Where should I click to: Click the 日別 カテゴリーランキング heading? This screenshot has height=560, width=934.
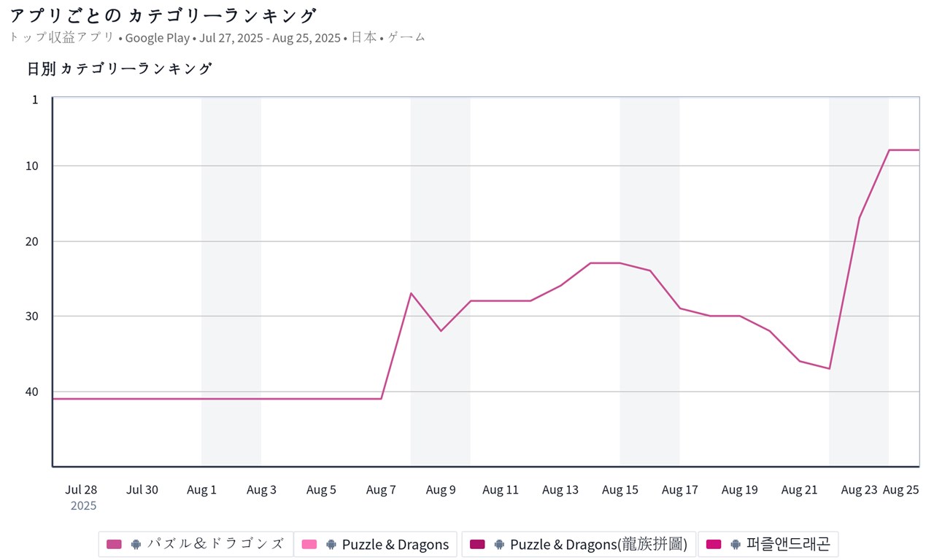120,69
